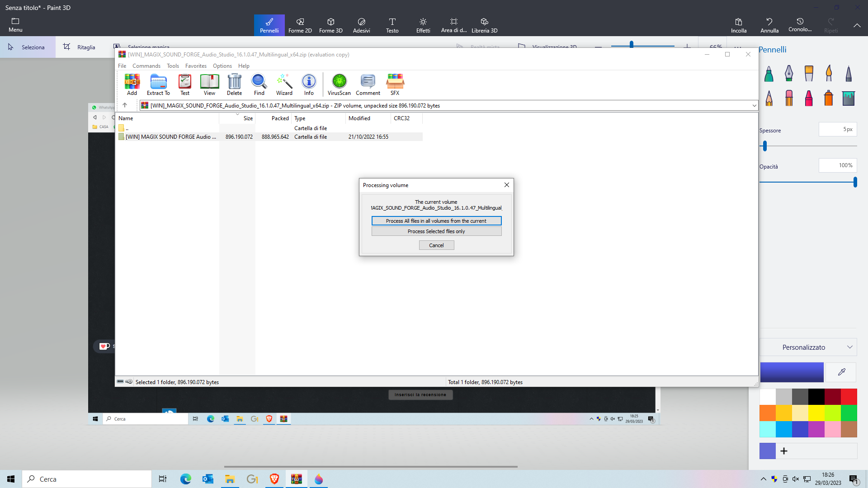868x488 pixels.
Task: Pick the red color swatch
Action: 849,397
